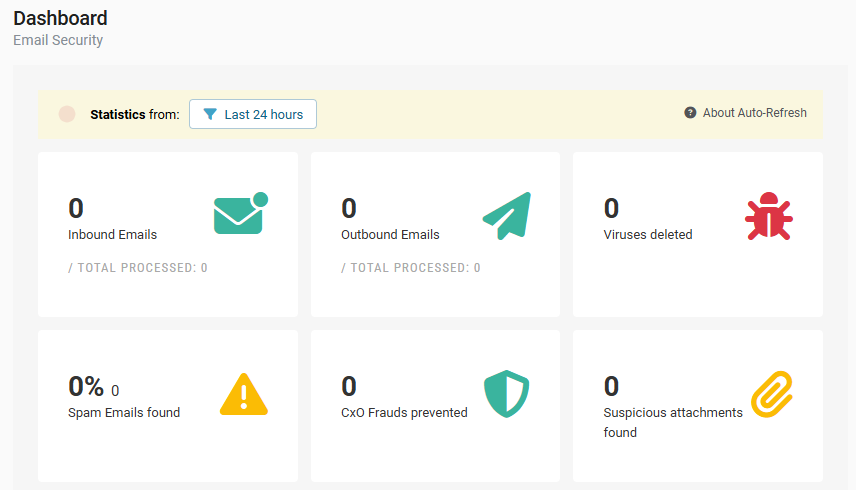Click the Outbound Emails paper plane icon
This screenshot has width=856, height=490.
(507, 215)
